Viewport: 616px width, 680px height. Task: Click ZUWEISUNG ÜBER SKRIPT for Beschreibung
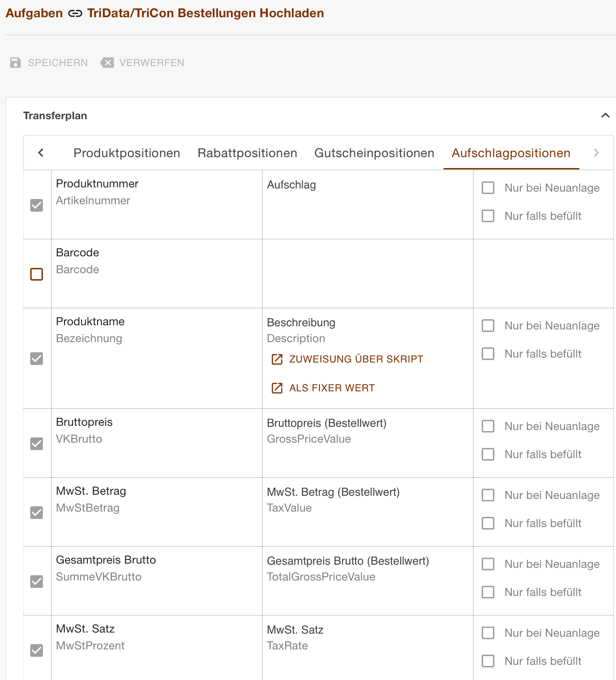(355, 359)
